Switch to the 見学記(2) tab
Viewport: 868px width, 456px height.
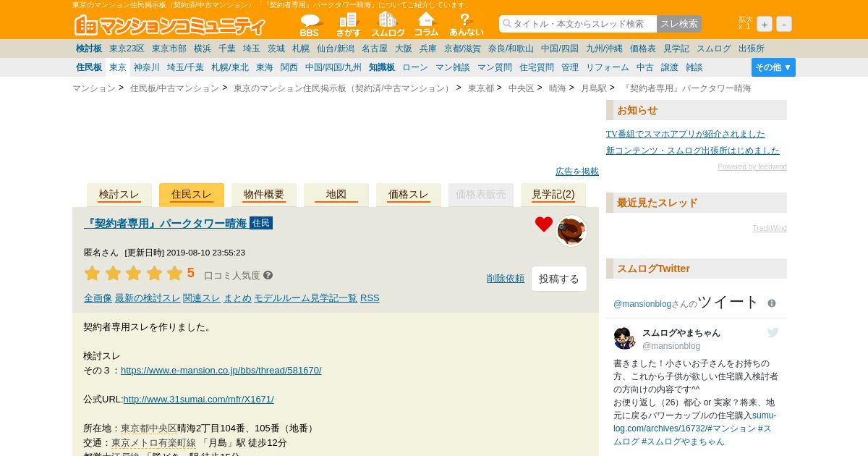tap(553, 195)
